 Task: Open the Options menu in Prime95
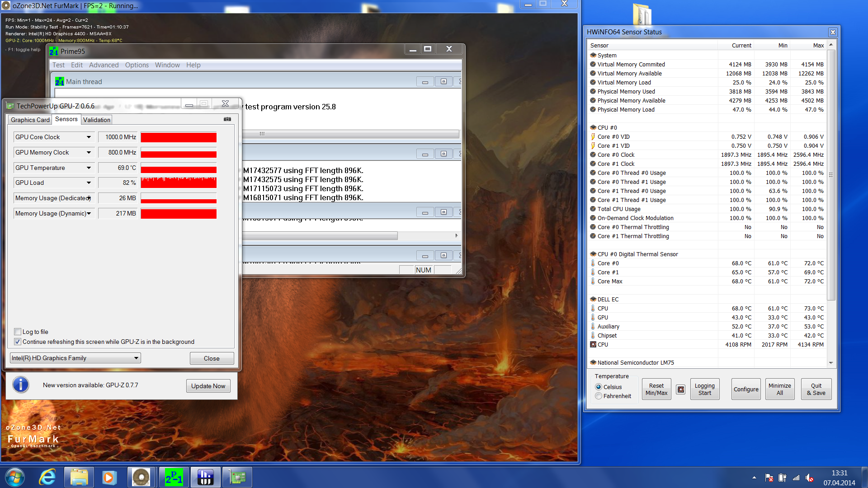[x=137, y=65]
